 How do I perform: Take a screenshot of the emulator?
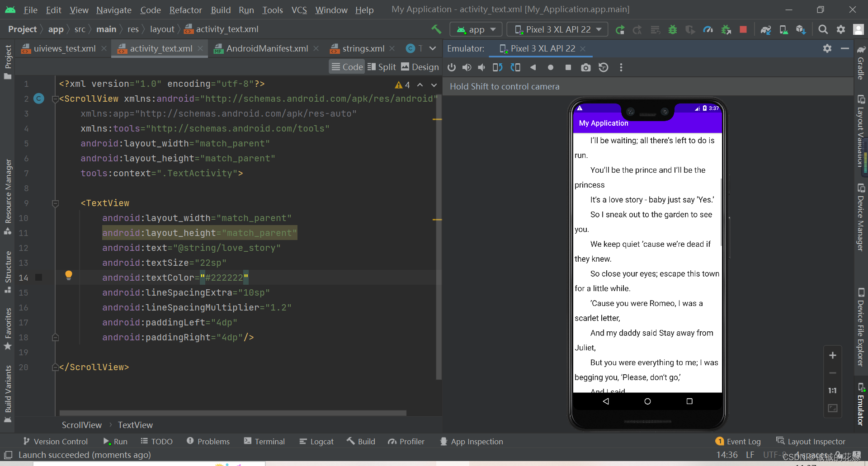point(586,67)
